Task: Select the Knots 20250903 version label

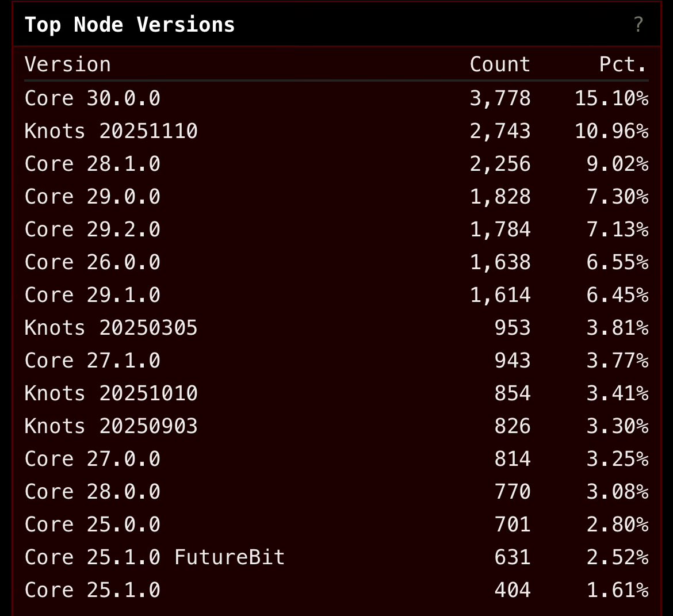Action: (x=111, y=426)
